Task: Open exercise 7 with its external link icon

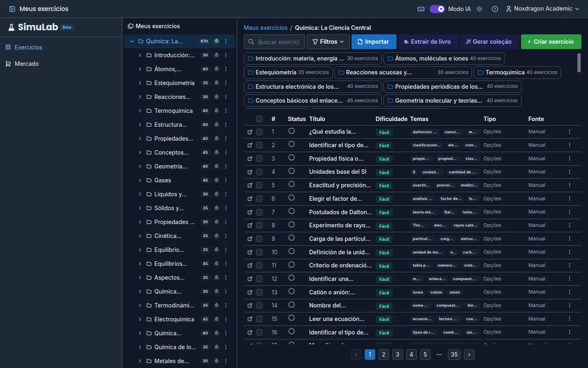Action: [x=250, y=212]
